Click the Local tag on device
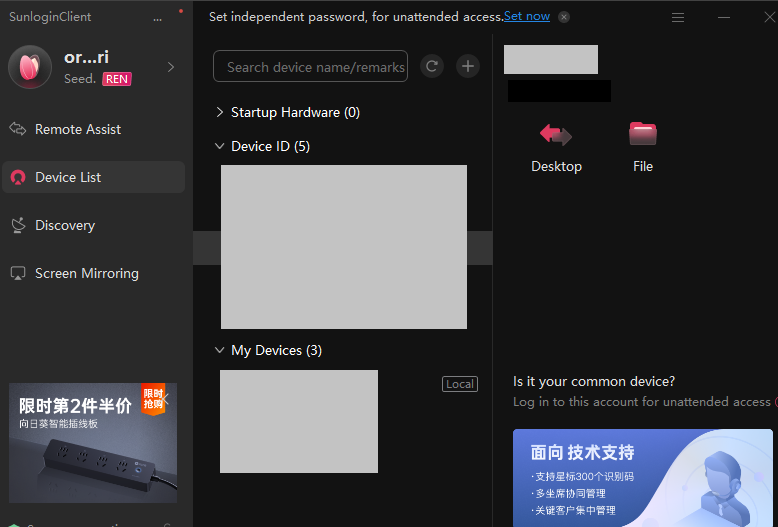 [x=460, y=384]
